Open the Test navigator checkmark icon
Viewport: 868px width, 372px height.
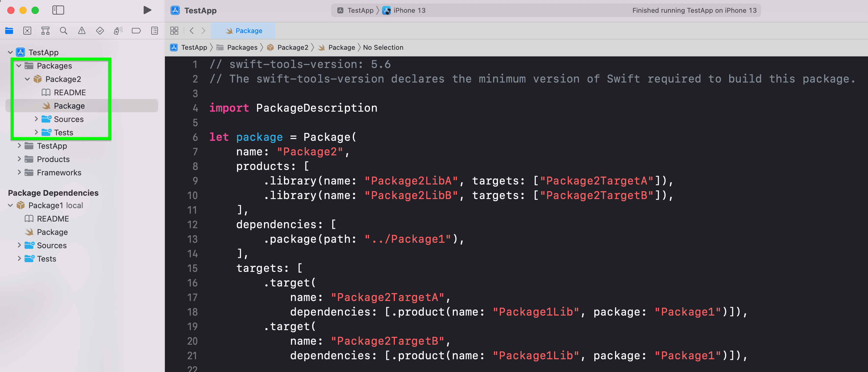click(x=100, y=30)
